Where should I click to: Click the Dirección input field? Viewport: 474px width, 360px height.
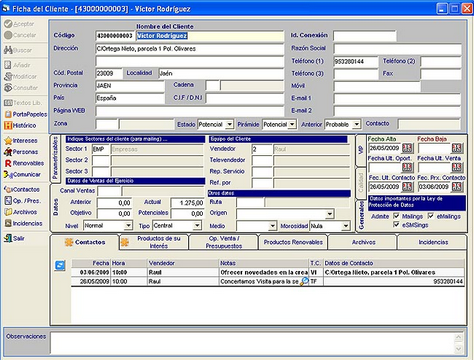click(189, 49)
